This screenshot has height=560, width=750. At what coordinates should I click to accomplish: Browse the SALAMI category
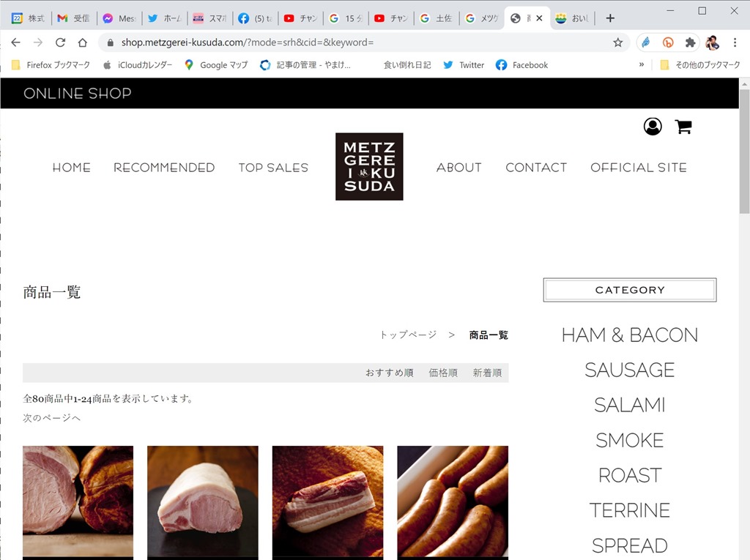[x=630, y=405]
